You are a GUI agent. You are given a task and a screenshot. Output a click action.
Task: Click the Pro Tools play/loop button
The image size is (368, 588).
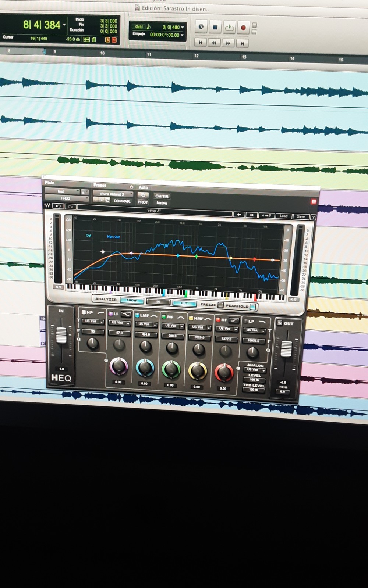pyautogui.click(x=229, y=27)
